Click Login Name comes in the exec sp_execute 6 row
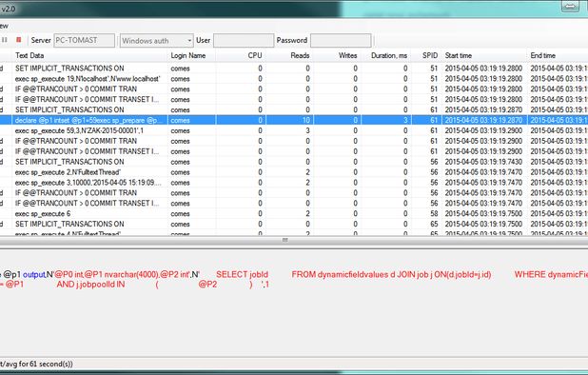The width and height of the screenshot is (588, 375). 180,214
